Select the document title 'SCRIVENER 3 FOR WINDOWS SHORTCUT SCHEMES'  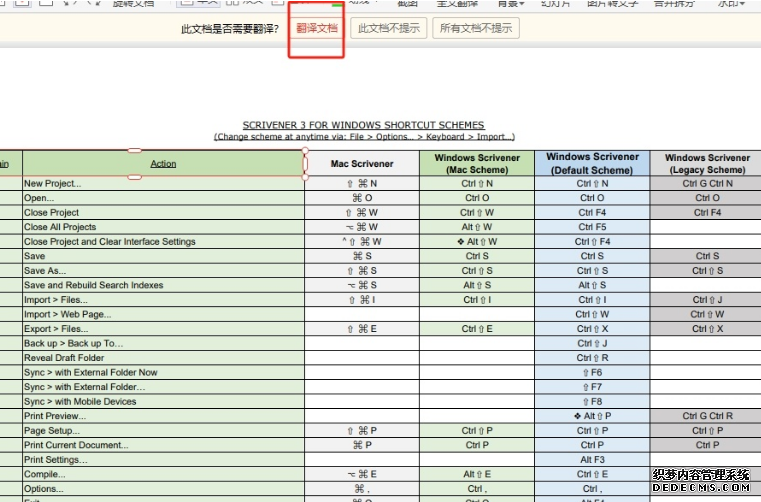tap(364, 125)
